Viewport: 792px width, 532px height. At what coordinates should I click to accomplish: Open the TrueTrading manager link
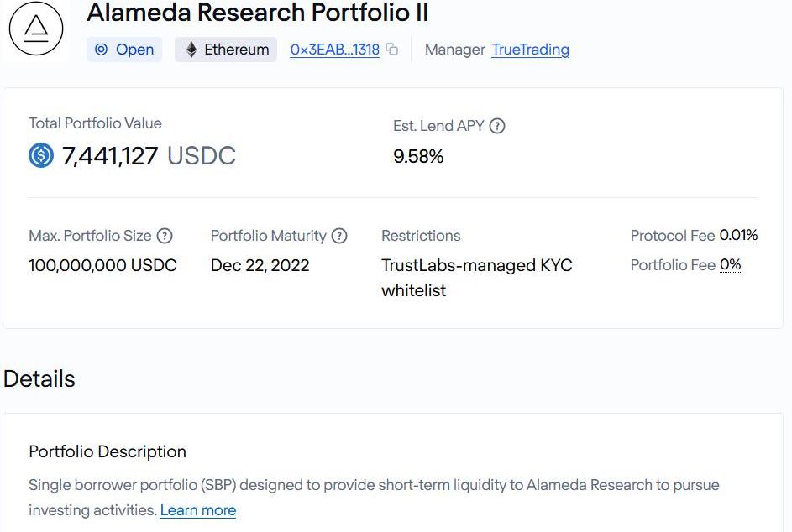point(530,50)
